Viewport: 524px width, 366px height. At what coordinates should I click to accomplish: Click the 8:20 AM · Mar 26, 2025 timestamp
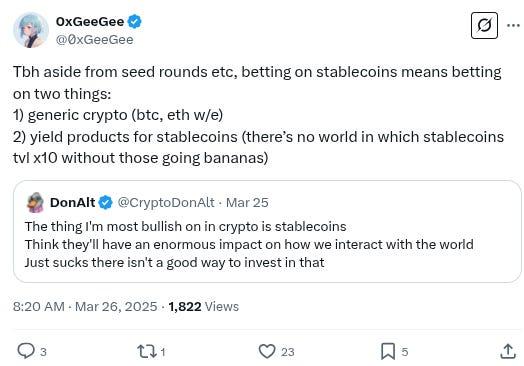tap(85, 307)
